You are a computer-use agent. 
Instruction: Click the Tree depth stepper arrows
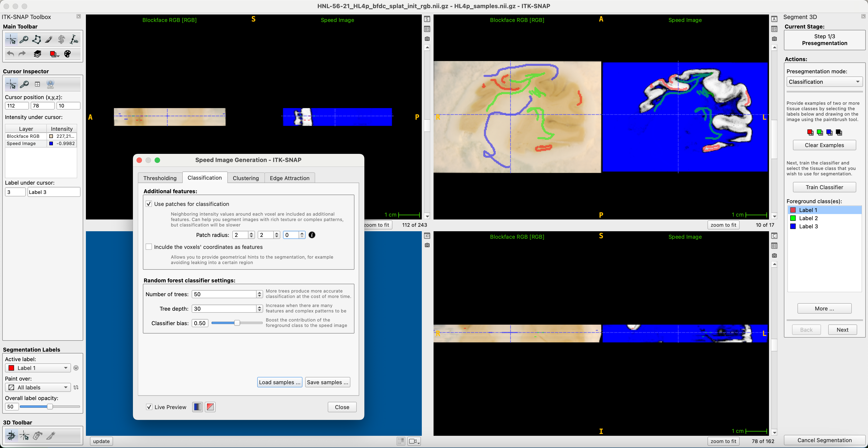[x=259, y=309]
